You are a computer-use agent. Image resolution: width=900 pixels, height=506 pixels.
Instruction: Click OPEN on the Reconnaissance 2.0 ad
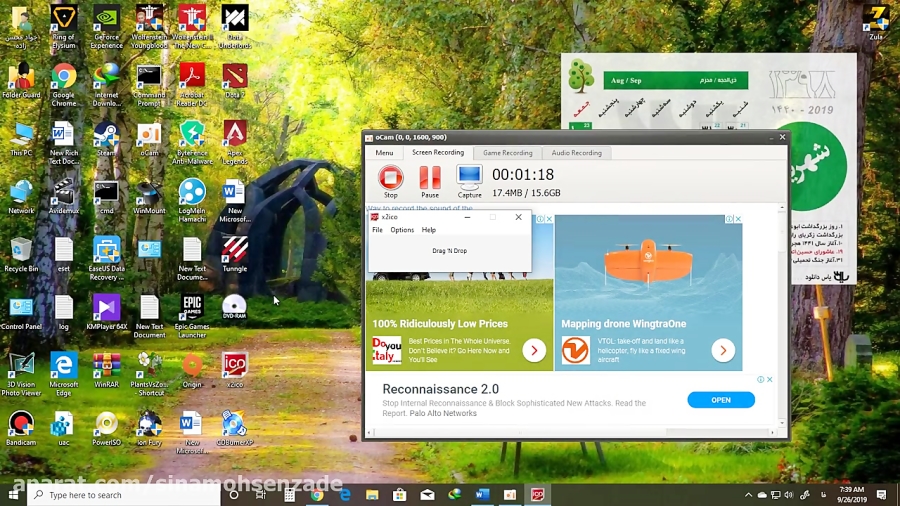[721, 400]
